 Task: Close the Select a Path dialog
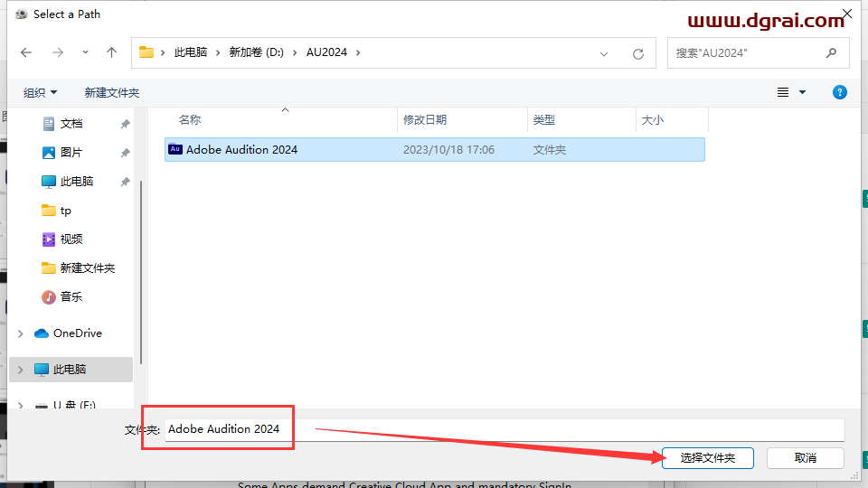[x=847, y=14]
